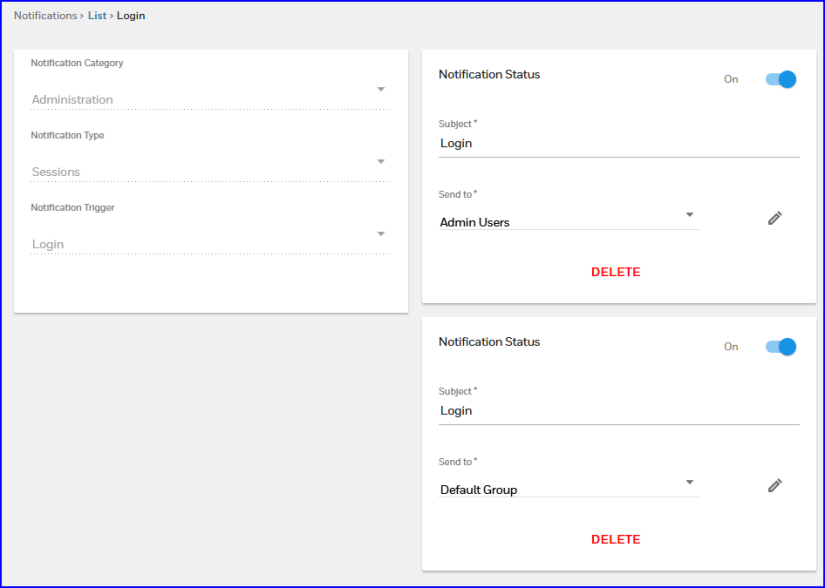This screenshot has width=825, height=588.
Task: Click the Login value under Notification Trigger
Action: tap(48, 244)
